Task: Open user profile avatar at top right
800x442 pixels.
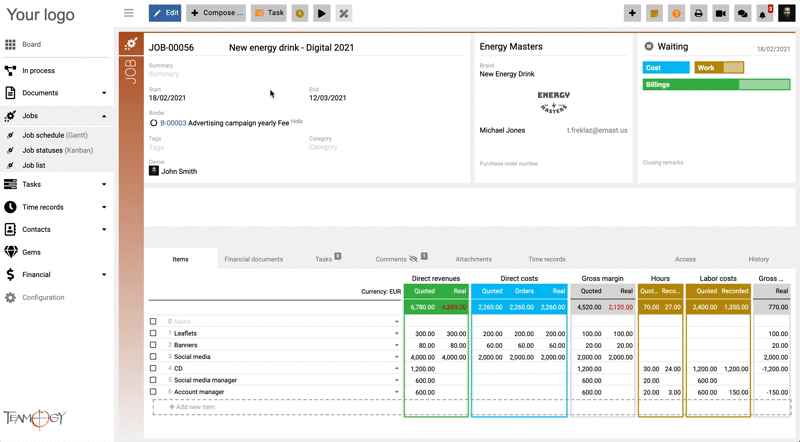Action: pyautogui.click(x=786, y=13)
